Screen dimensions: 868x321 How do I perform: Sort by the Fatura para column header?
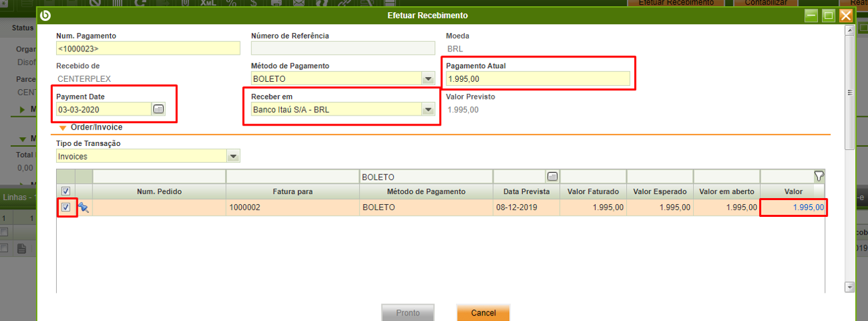click(x=292, y=192)
